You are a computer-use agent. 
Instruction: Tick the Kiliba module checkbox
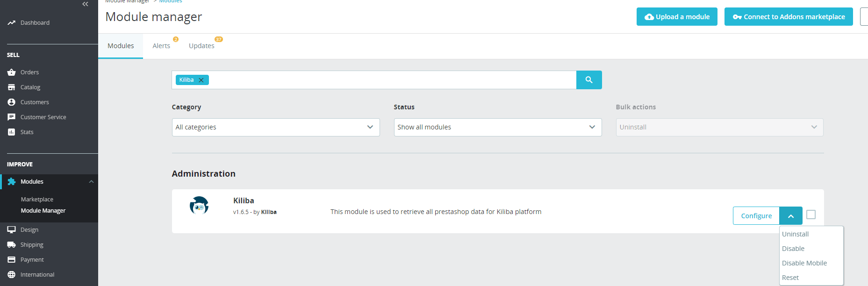coord(811,214)
